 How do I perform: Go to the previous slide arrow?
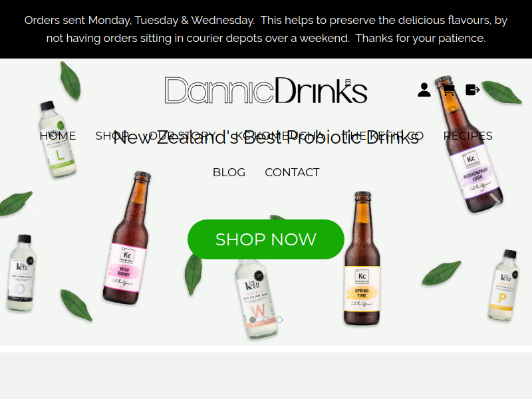click(x=31, y=201)
